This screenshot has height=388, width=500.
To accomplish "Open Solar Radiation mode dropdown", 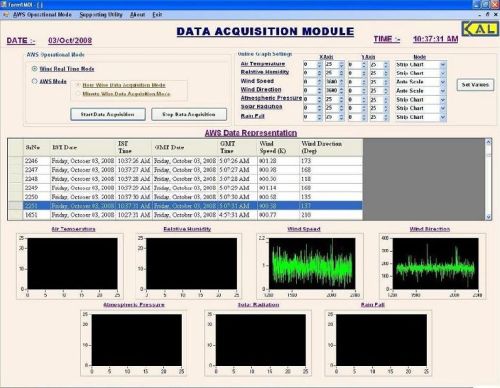I will [x=443, y=108].
